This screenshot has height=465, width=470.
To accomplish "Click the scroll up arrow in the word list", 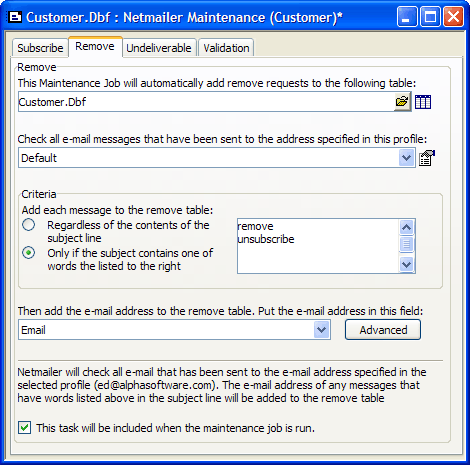I will coord(406,228).
